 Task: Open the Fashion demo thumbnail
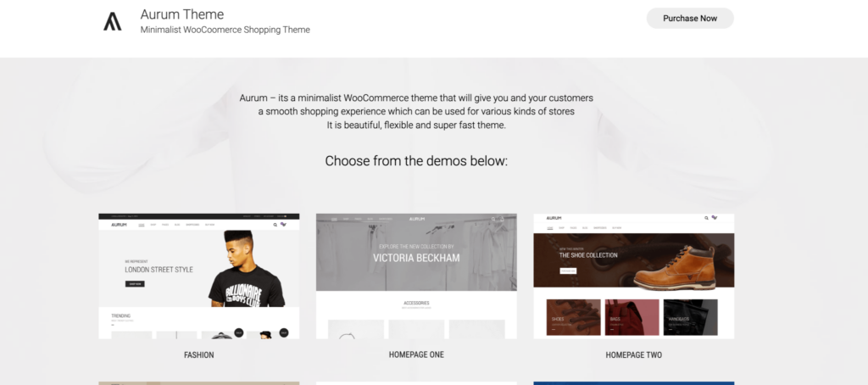click(x=198, y=276)
